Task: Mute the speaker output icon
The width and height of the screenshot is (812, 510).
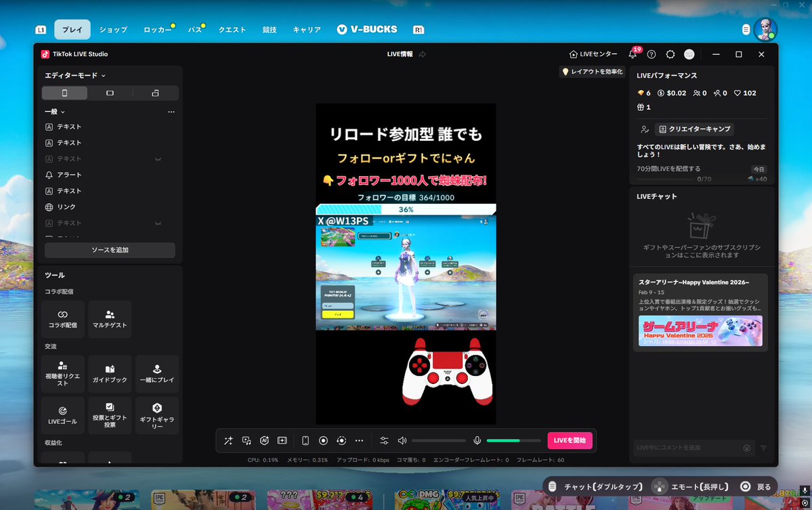Action: pyautogui.click(x=402, y=441)
